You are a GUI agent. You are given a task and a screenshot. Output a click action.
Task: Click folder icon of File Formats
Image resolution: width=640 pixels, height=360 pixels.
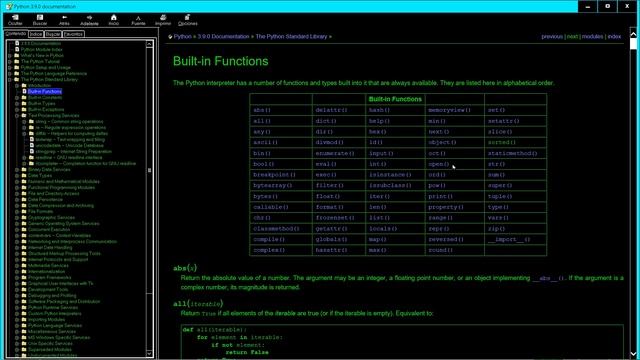[24, 211]
